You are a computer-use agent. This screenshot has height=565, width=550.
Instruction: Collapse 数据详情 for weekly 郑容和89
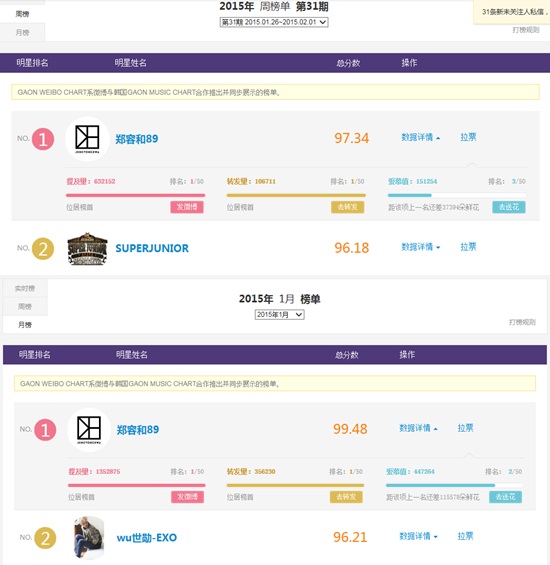click(421, 137)
